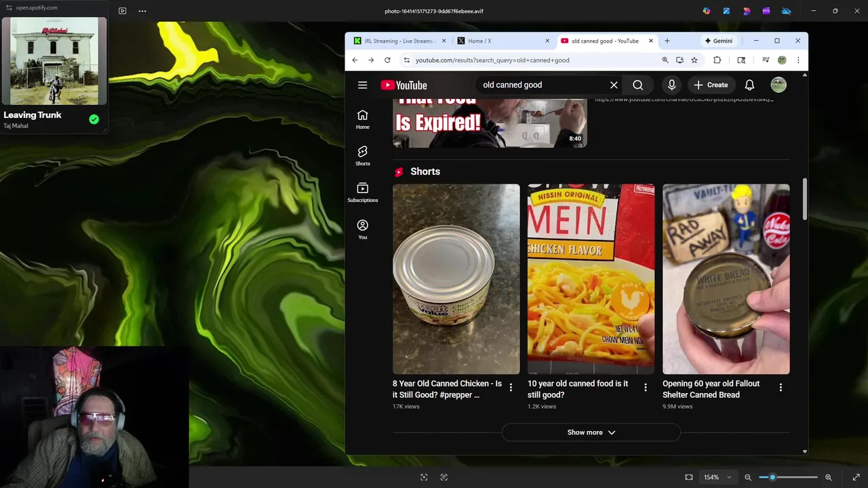Open the You section in sidebar
The width and height of the screenshot is (868, 488).
[x=363, y=229]
